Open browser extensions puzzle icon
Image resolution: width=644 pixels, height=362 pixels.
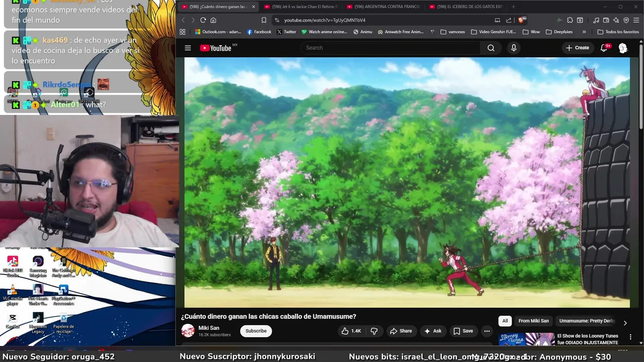coord(570,20)
